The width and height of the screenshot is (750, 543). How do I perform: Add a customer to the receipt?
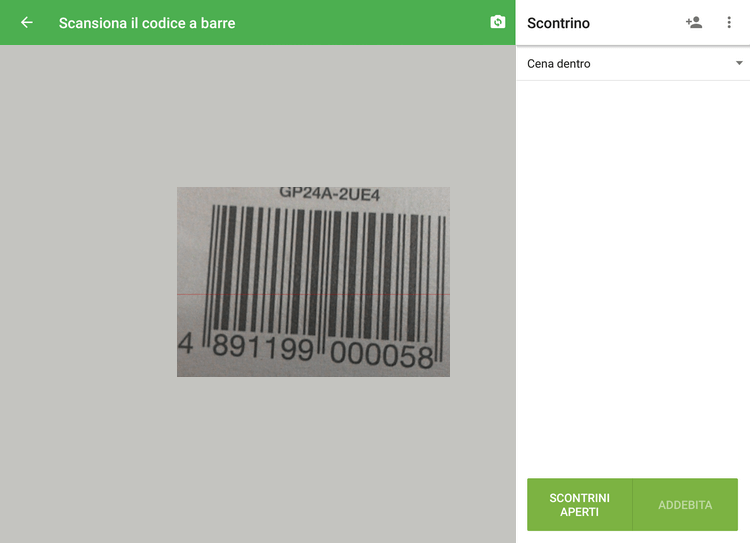pyautogui.click(x=694, y=22)
